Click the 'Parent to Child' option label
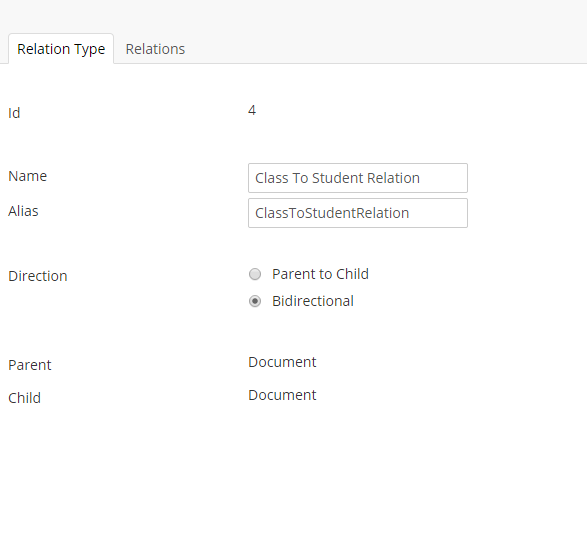587x539 pixels. point(320,274)
